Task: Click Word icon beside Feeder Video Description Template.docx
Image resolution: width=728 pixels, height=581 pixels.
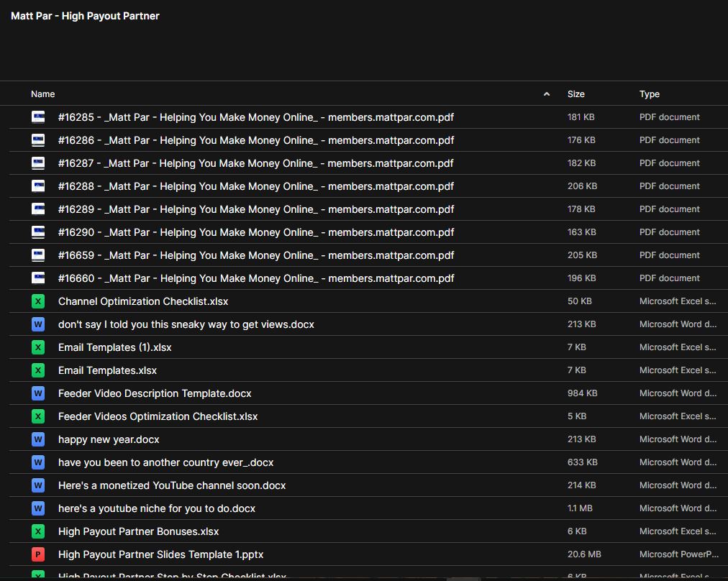Action: 38,393
